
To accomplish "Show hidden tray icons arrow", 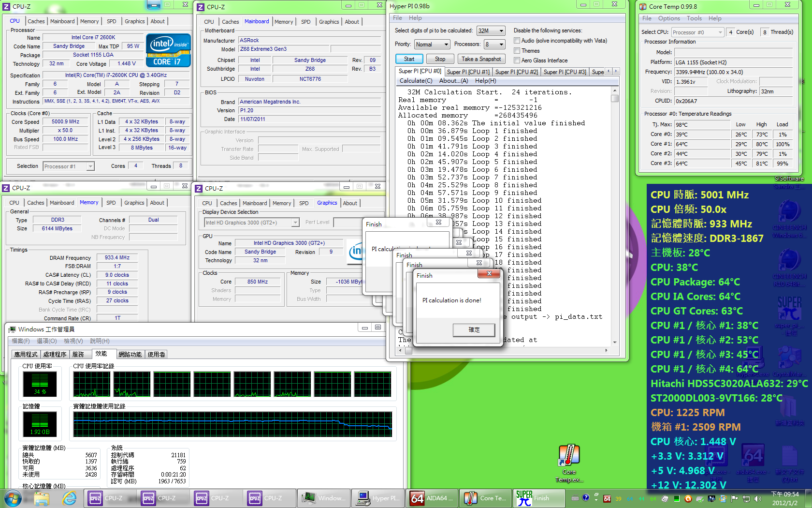I will pos(595,499).
